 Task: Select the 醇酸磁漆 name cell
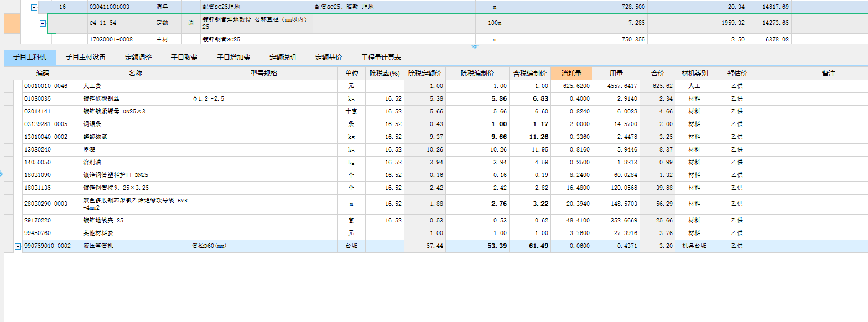tap(136, 137)
